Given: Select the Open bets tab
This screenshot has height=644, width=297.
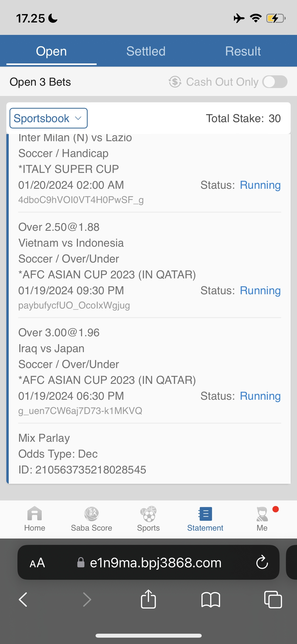Looking at the screenshot, I should click(x=51, y=51).
